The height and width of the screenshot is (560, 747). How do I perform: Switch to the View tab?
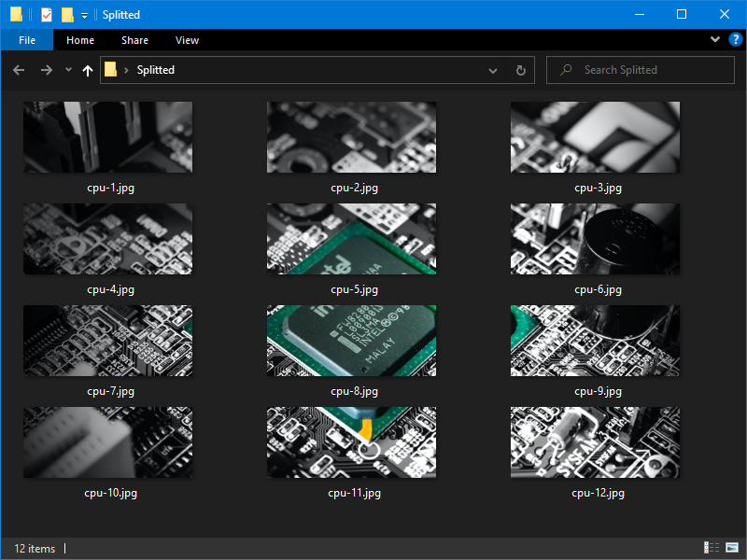point(187,40)
